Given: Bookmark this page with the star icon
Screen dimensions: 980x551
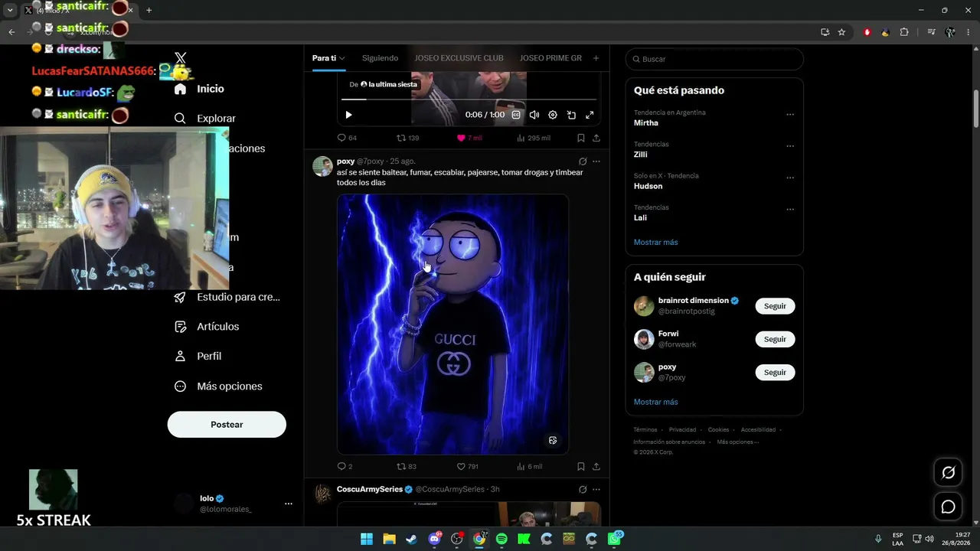Looking at the screenshot, I should pyautogui.click(x=841, y=32).
